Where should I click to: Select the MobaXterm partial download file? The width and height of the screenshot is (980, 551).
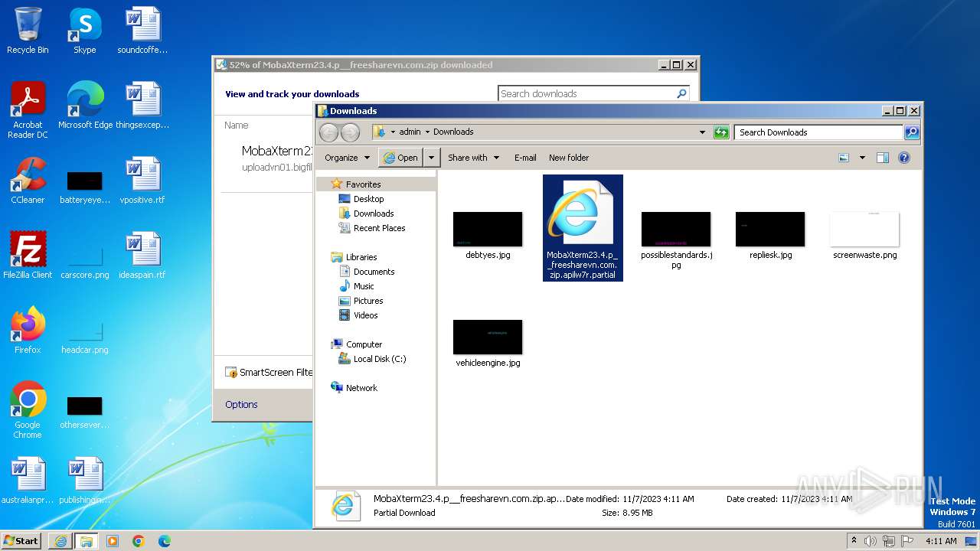pyautogui.click(x=583, y=228)
